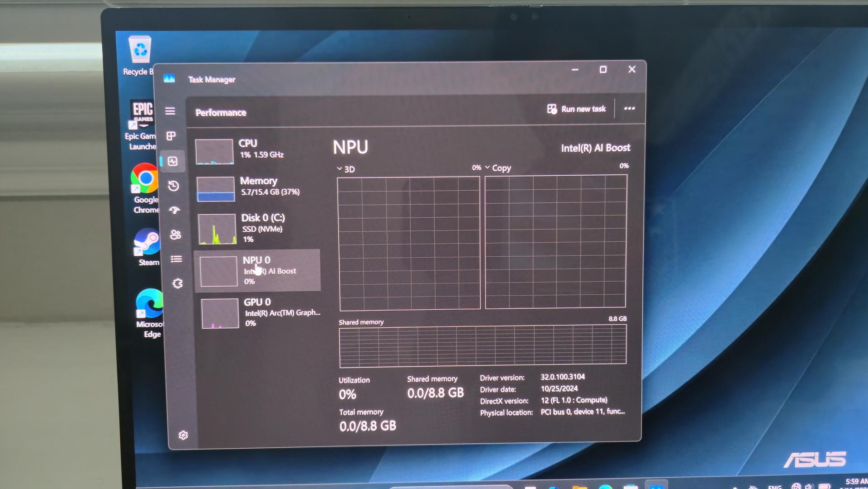Open the App history page icon
The height and width of the screenshot is (489, 868).
174,186
